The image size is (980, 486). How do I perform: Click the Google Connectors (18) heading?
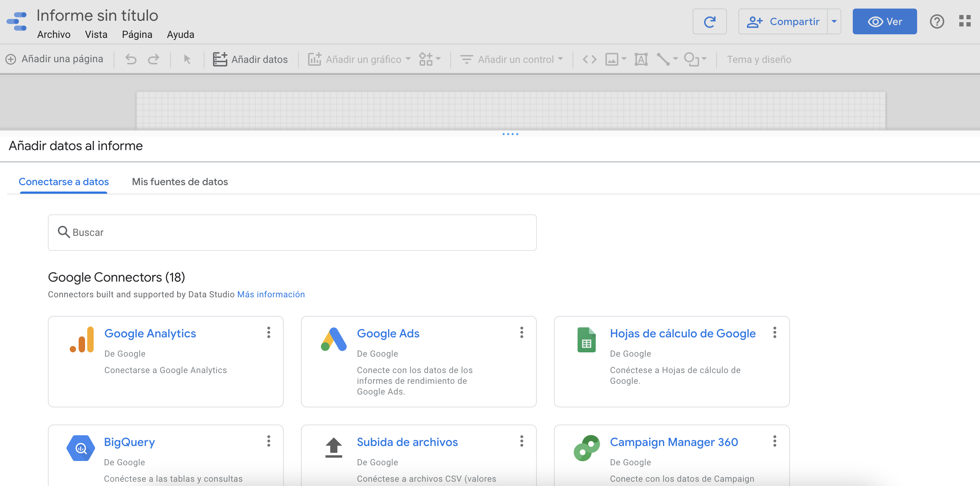click(x=117, y=277)
